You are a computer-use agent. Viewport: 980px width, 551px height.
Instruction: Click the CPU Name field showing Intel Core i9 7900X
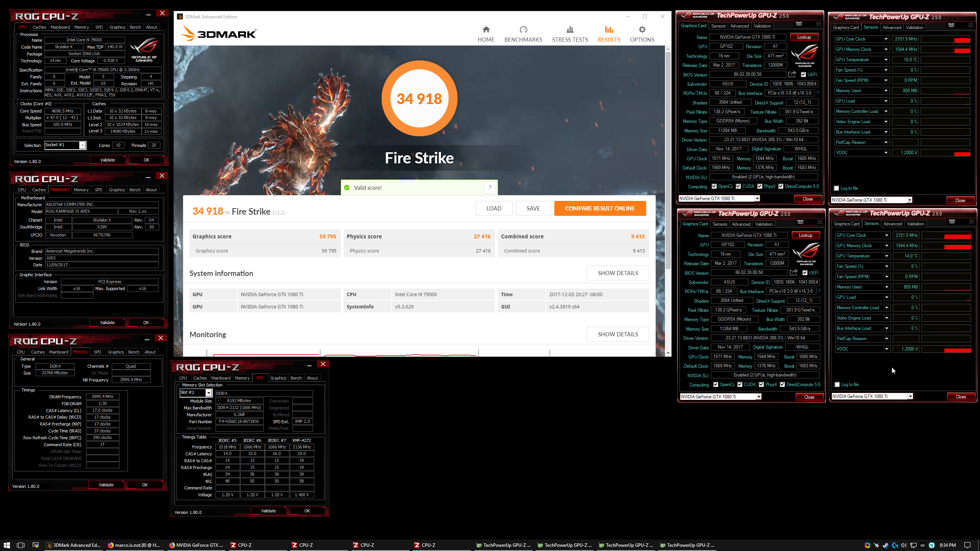(84, 40)
